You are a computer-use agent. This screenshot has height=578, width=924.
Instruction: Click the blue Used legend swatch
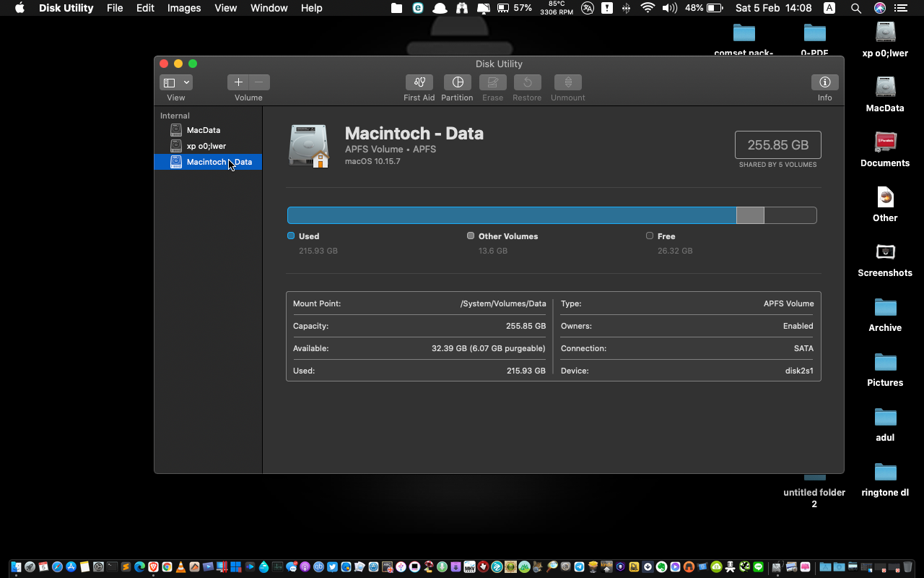pyautogui.click(x=291, y=236)
